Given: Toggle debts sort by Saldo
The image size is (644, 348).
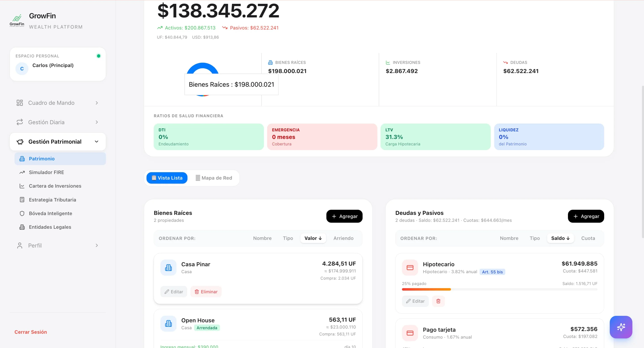Looking at the screenshot, I should [x=560, y=238].
